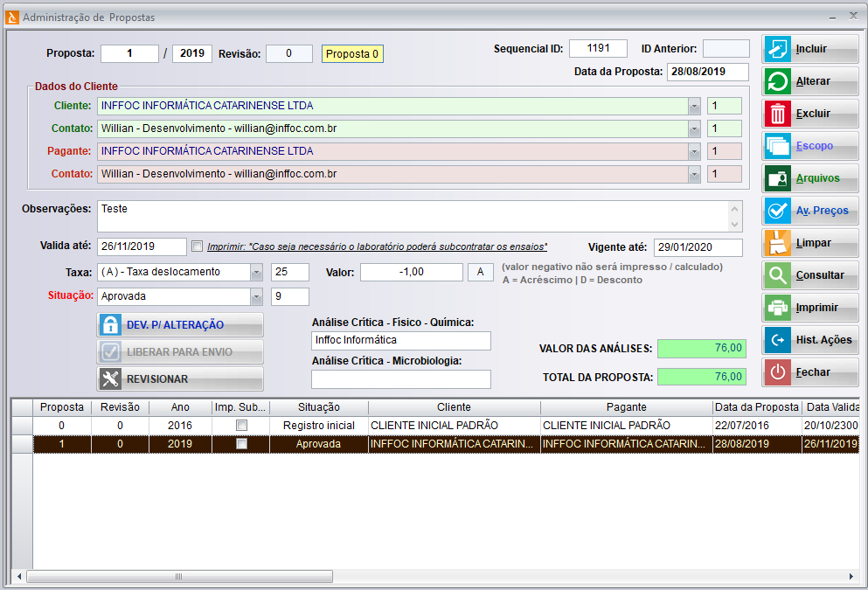Toggle Imp. Sub checkbox in the 2016 row
Image resolution: width=868 pixels, height=590 pixels.
click(241, 426)
